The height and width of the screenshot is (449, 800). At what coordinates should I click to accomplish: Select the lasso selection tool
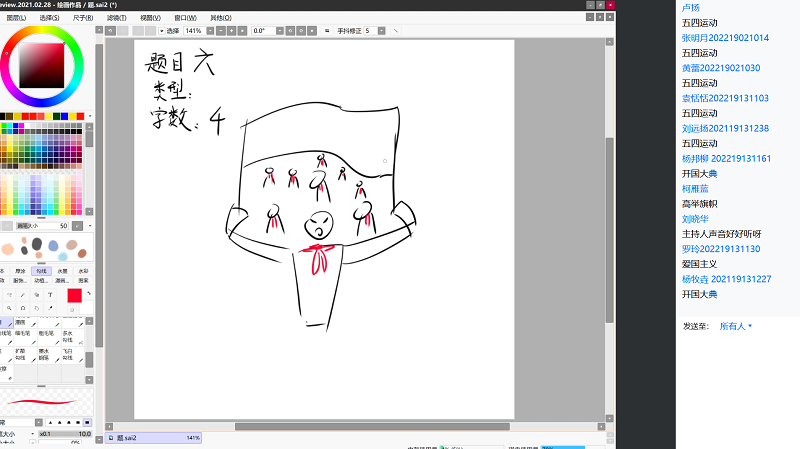pos(9,294)
